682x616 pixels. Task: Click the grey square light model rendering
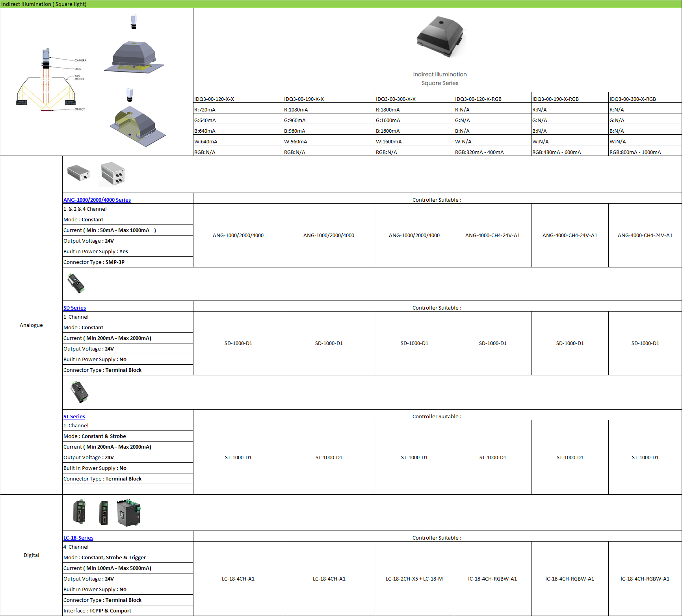pyautogui.click(x=134, y=57)
